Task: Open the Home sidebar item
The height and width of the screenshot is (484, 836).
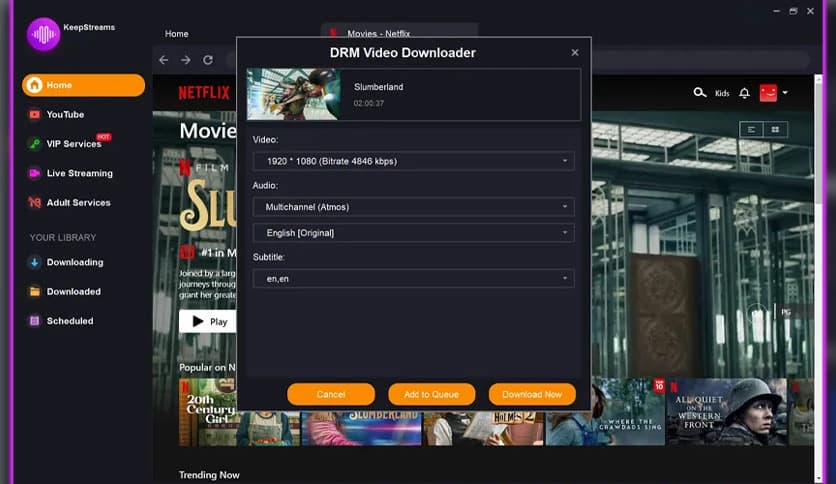Action: point(83,85)
